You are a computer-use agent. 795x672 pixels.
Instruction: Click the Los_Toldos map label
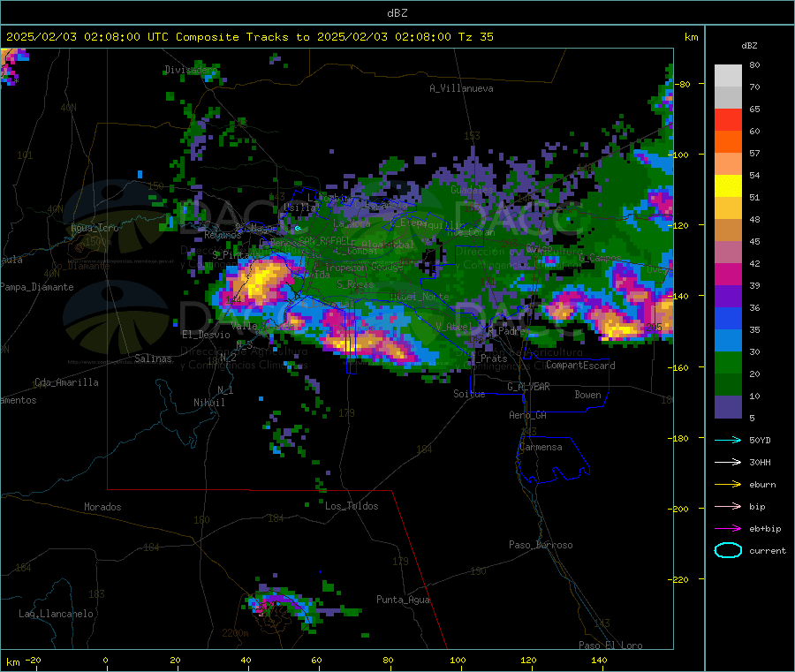(352, 506)
